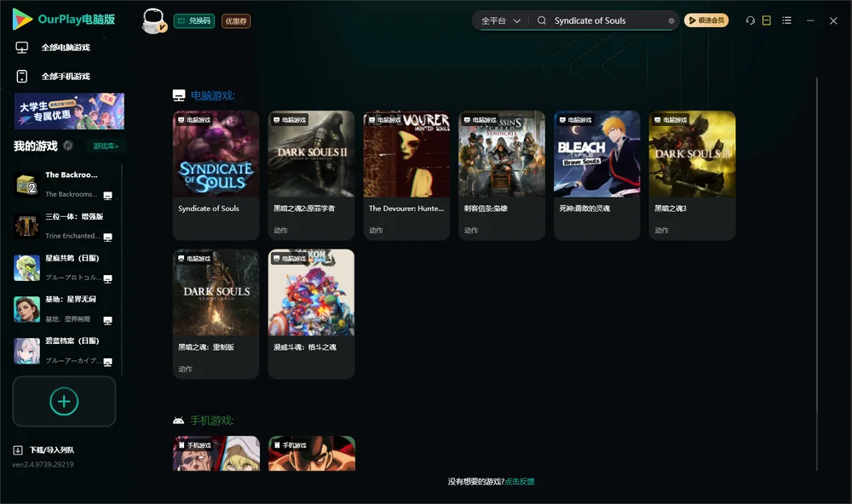Open the 黑暗之魂2:原罪学者 game card

[x=311, y=175]
